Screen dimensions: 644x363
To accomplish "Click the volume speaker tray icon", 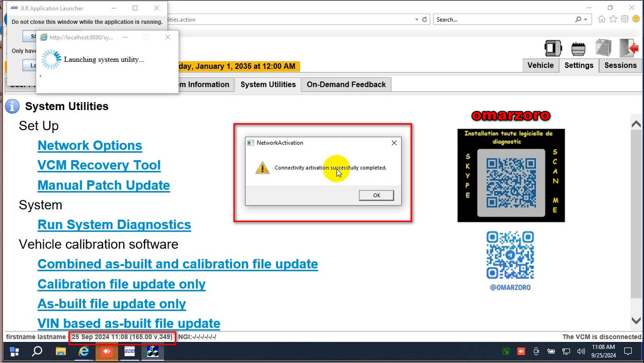I will [581, 351].
